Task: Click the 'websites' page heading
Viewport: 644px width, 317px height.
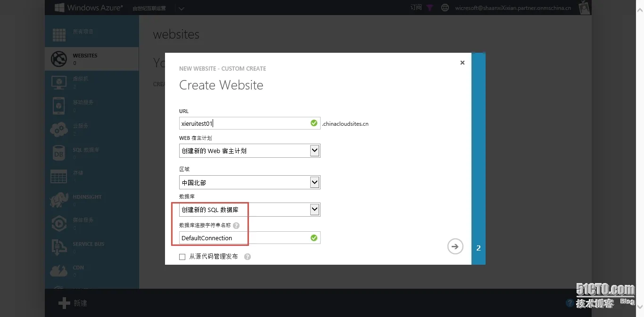Action: point(176,34)
